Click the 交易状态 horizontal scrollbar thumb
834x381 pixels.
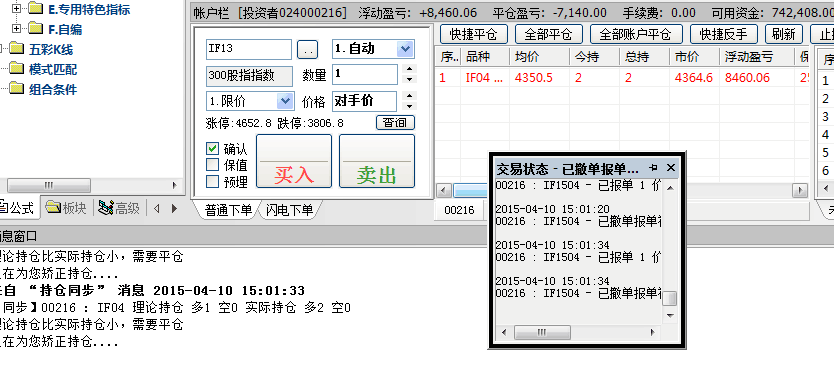point(542,333)
